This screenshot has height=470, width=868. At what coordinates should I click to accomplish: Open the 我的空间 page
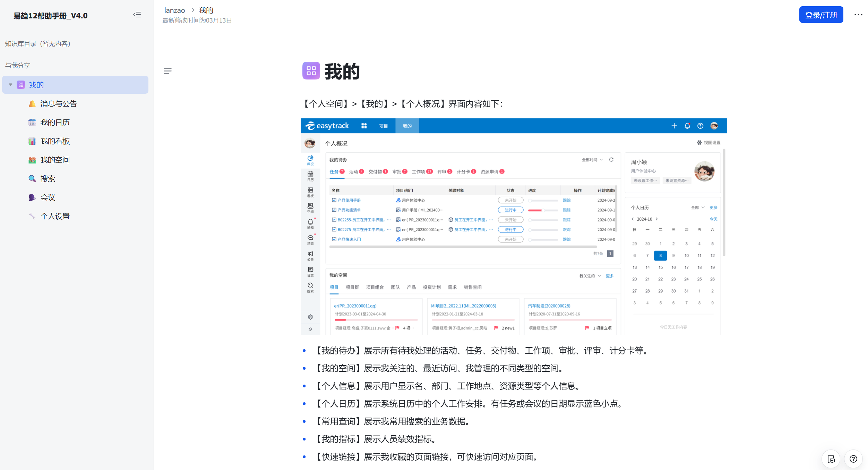point(55,160)
